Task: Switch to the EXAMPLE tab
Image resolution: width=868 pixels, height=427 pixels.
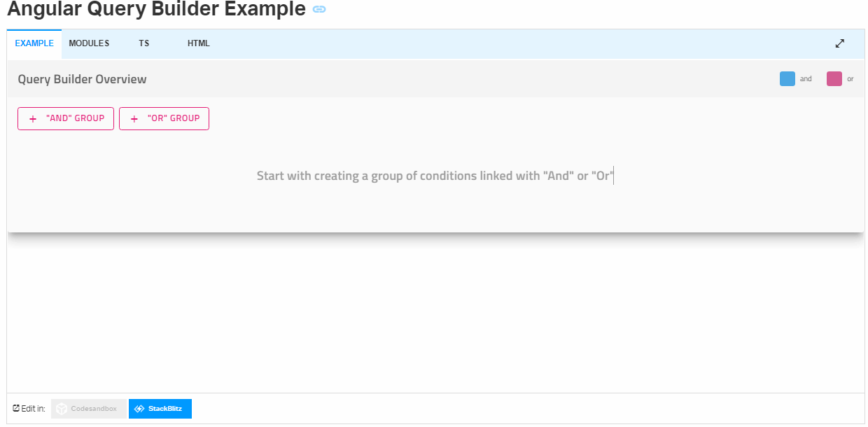Action: click(34, 43)
